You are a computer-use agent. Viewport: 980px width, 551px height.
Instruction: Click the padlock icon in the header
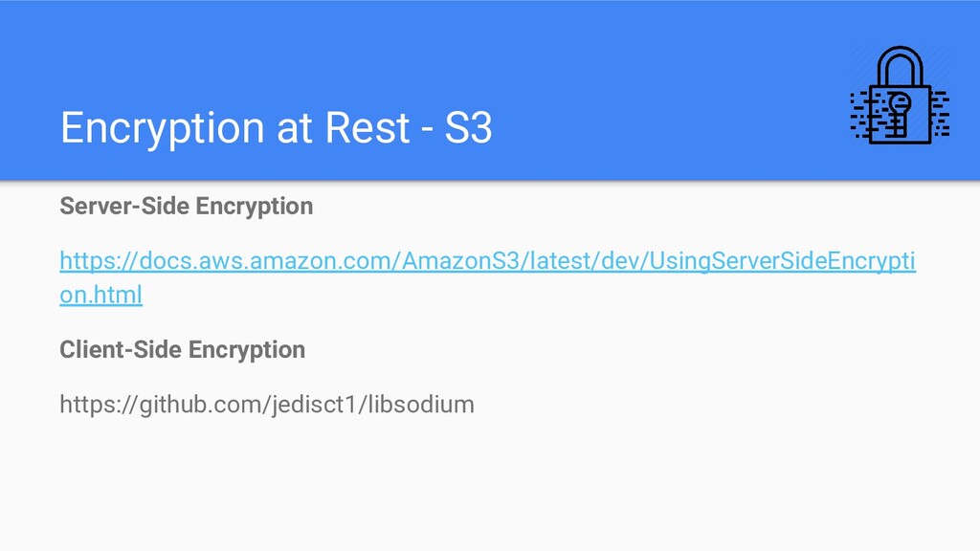900,95
